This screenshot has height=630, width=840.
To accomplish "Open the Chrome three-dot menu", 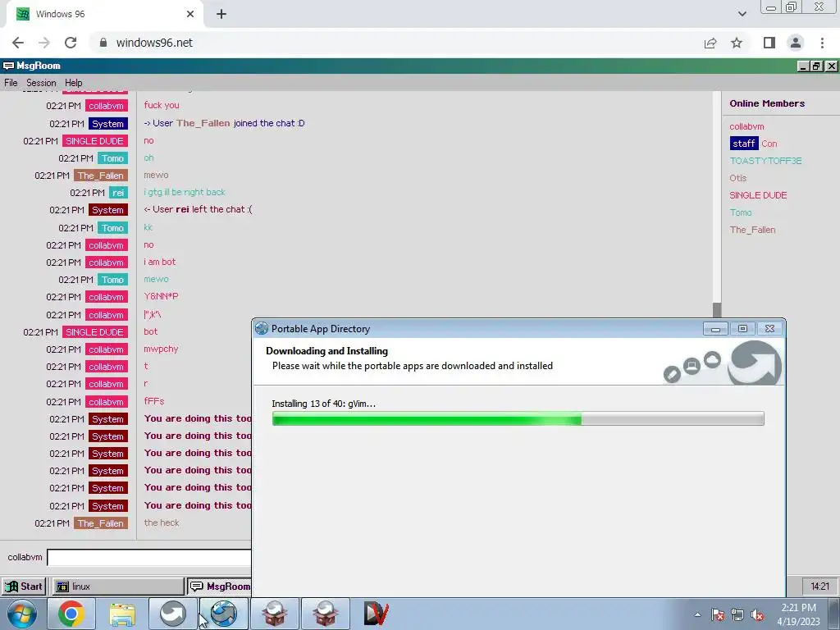I will pyautogui.click(x=822, y=43).
